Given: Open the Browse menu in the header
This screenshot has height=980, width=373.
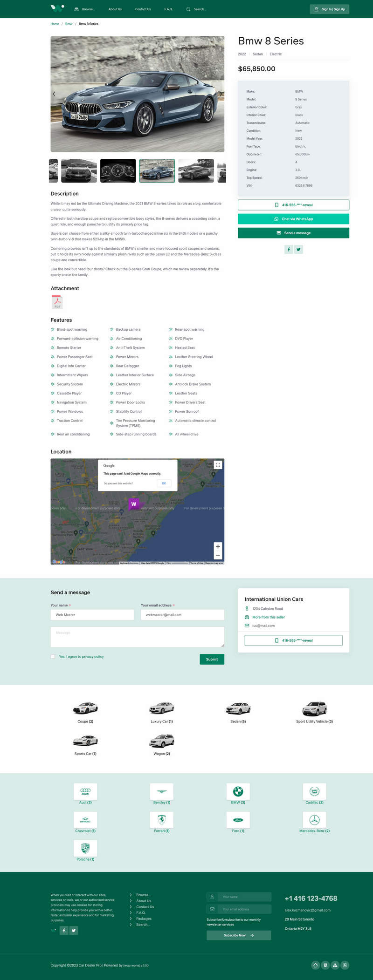Looking at the screenshot, I should point(84,9).
